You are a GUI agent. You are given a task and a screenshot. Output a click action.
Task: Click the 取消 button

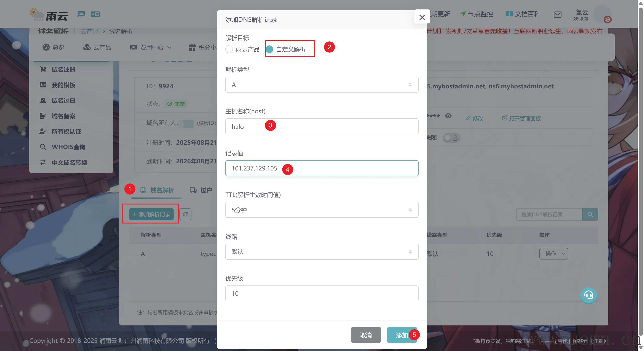366,335
